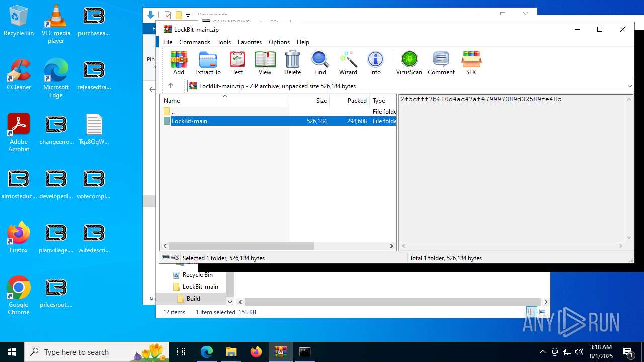
Task: Select the wifedescri... desktop file
Action: click(x=94, y=238)
